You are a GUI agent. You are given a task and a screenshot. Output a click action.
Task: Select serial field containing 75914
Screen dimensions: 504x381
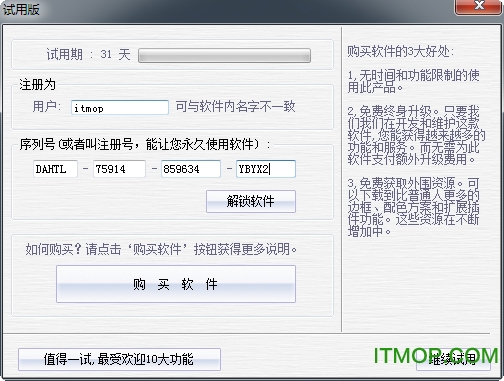point(119,169)
